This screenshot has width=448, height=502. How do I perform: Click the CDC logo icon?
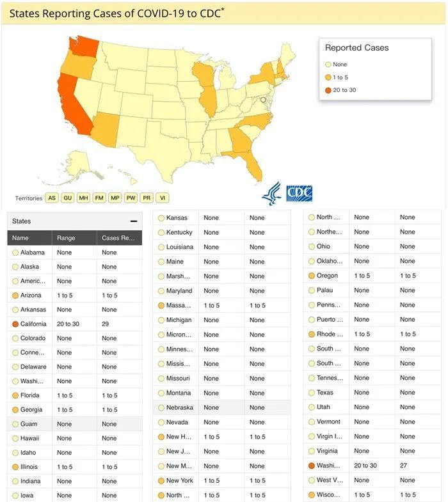[299, 194]
